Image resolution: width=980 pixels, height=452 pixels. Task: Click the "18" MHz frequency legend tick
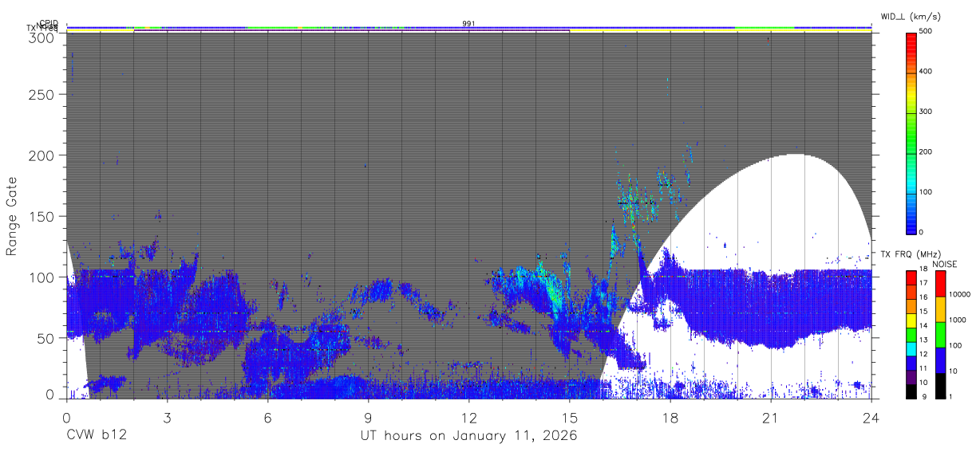tap(923, 269)
